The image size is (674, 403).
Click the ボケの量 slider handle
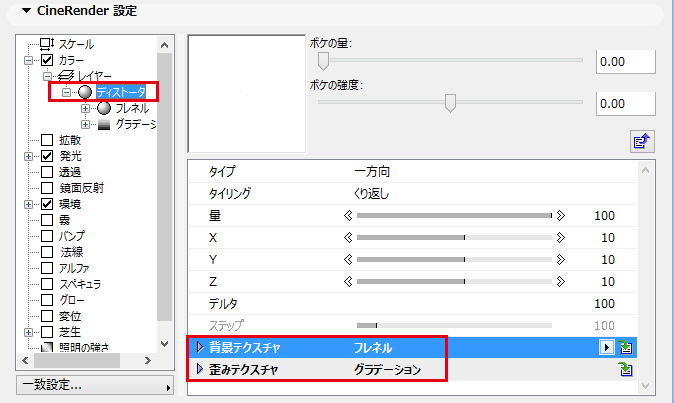tap(323, 61)
